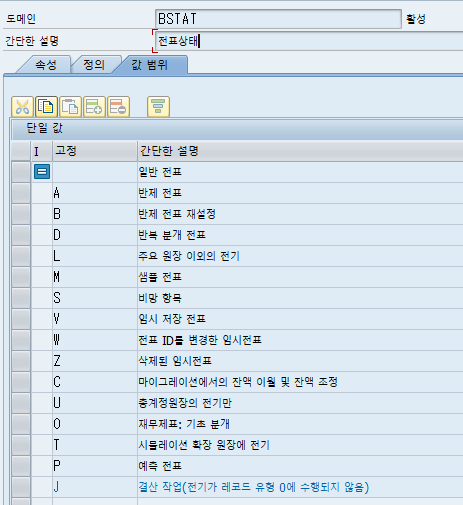Viewport: 463px width, 505px height.
Task: Click the green position/filter toolbar icon
Action: click(x=158, y=107)
